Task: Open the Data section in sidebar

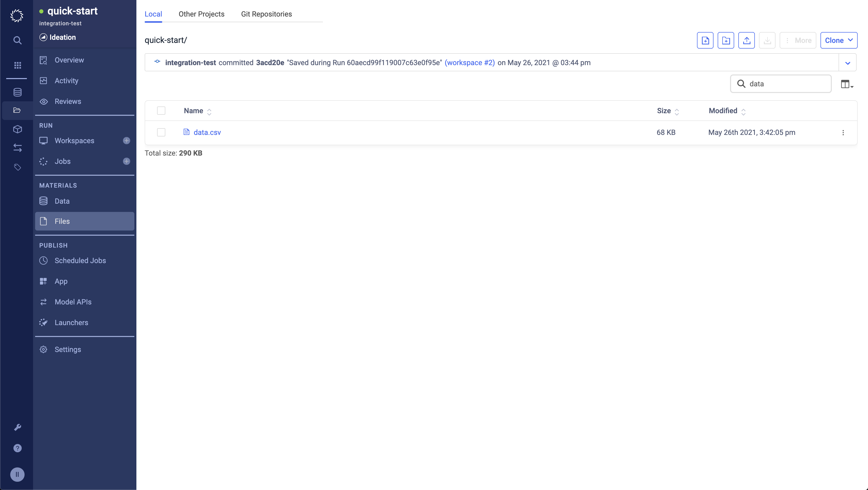Action: [x=62, y=201]
